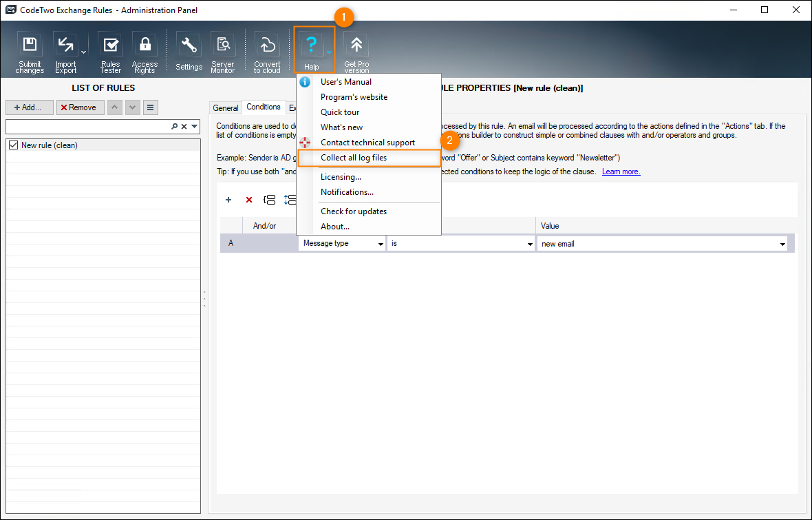
Task: Move selected rule down with arrow button
Action: point(133,107)
